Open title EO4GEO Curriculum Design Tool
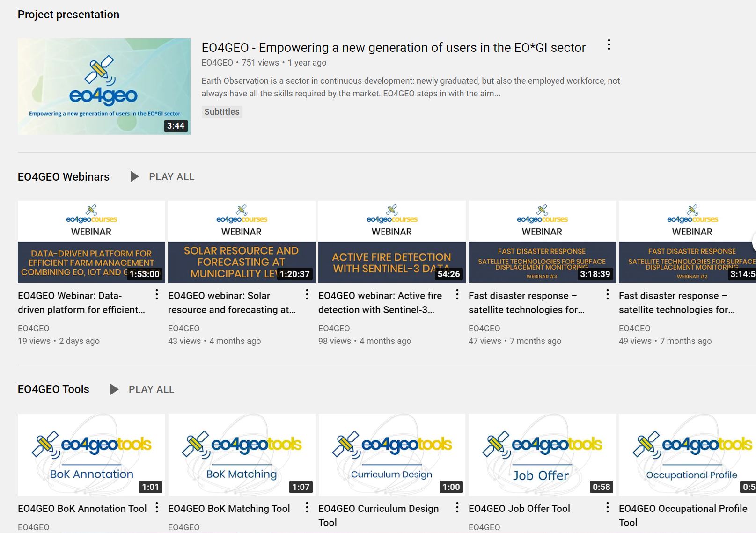Viewport: 756px width, 533px height. (x=379, y=515)
